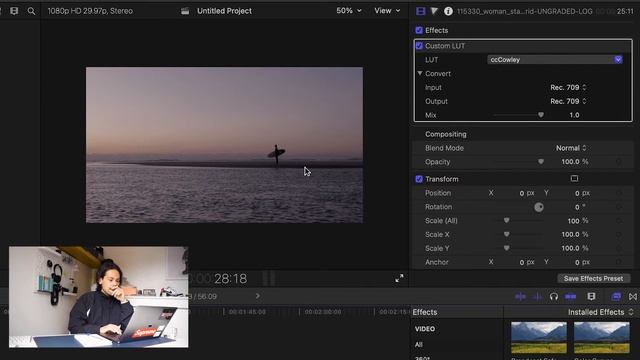Click the Anchor X value field
This screenshot has height=360, width=640.
tap(527, 262)
